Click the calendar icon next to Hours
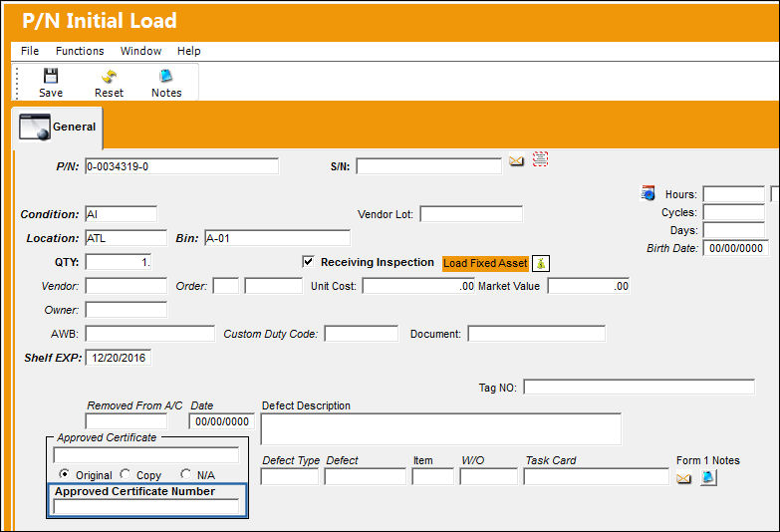The height and width of the screenshot is (532, 780). click(648, 192)
